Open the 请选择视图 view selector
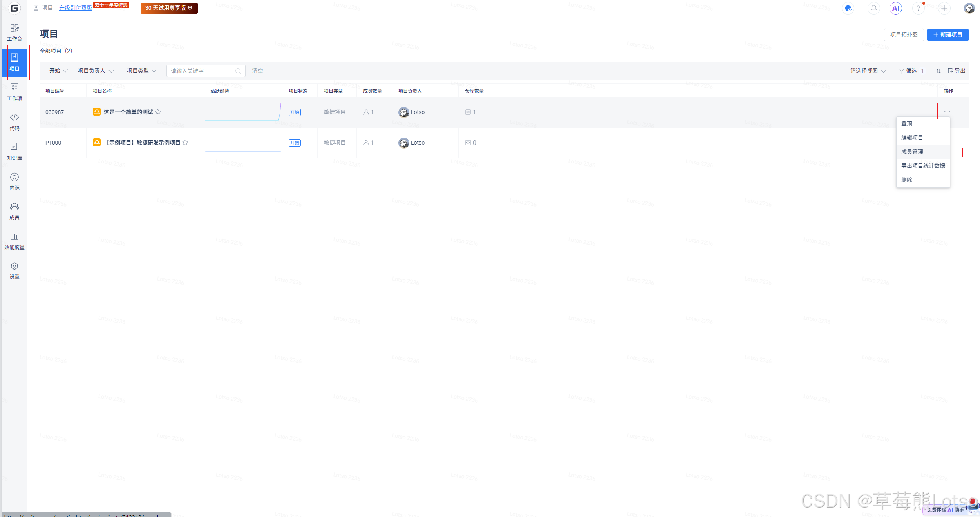The image size is (980, 517). coord(868,71)
